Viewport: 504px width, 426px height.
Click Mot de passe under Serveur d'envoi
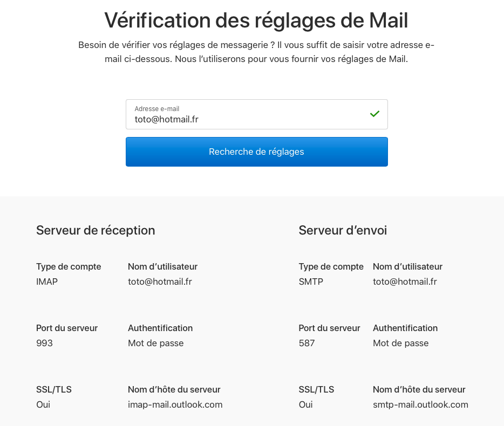click(400, 343)
